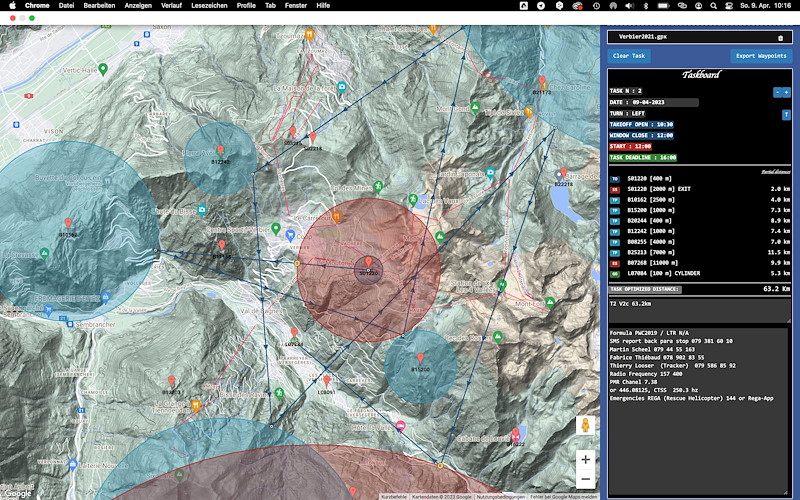
Task: Click the TP badge of B08255
Action: point(615,242)
